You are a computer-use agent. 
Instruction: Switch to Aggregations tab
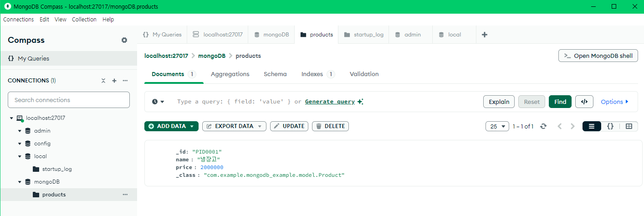tap(230, 74)
